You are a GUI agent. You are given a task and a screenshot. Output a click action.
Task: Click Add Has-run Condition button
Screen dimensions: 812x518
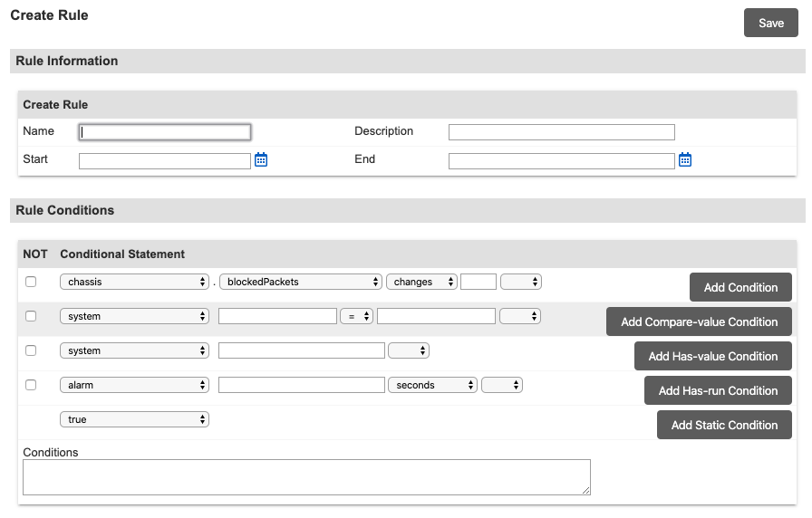coord(718,390)
